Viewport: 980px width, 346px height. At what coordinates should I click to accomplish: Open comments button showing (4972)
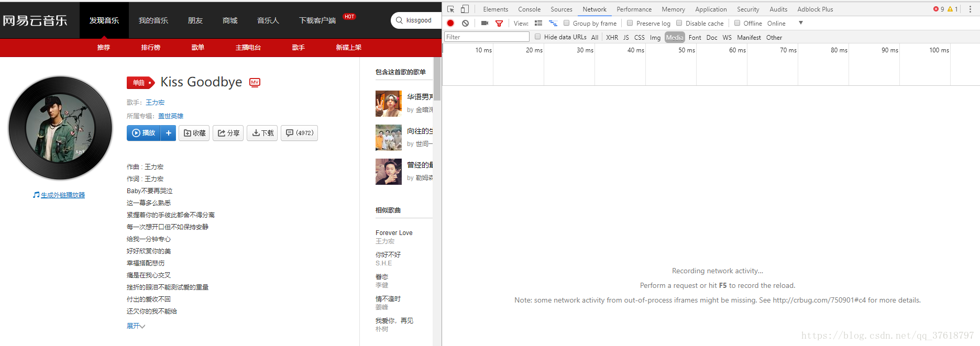[300, 133]
